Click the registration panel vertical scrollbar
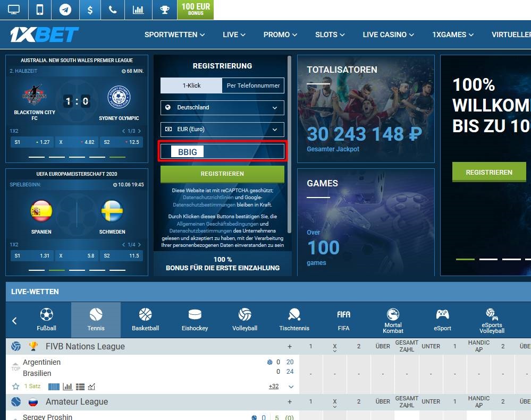 pyautogui.click(x=289, y=145)
